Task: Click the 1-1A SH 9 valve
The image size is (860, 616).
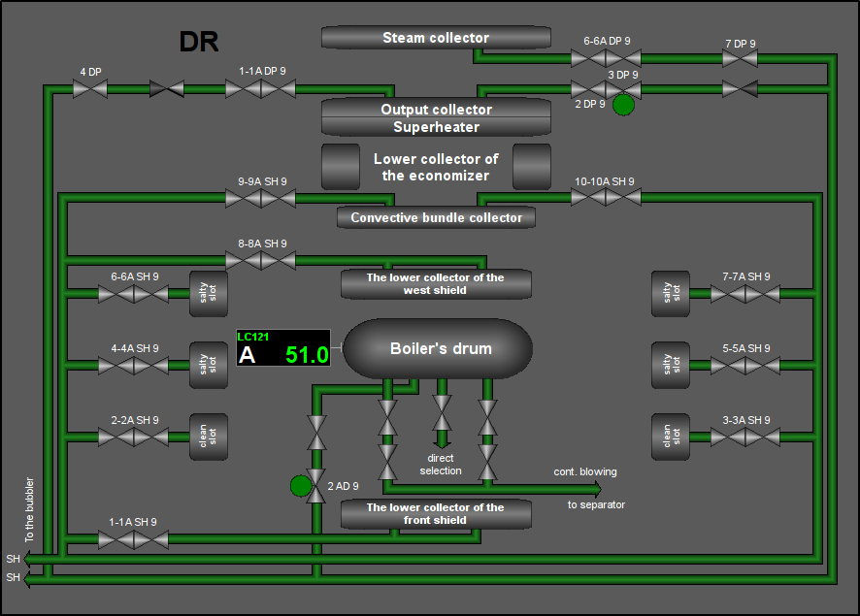Action: tap(133, 539)
